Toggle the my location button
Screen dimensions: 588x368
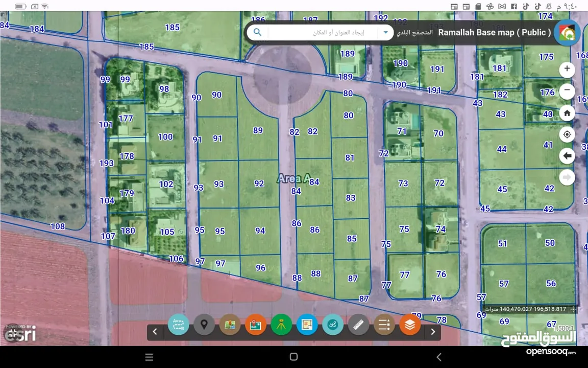pos(567,135)
